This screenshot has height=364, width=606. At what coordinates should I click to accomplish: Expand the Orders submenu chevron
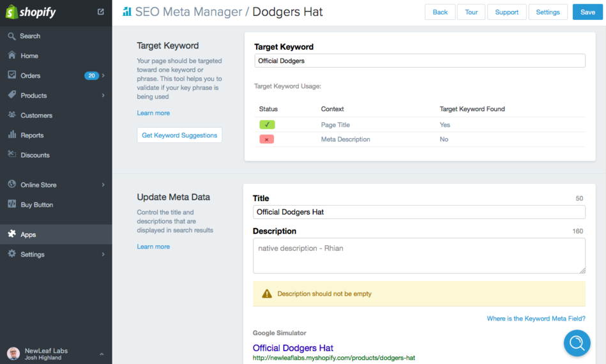point(103,75)
